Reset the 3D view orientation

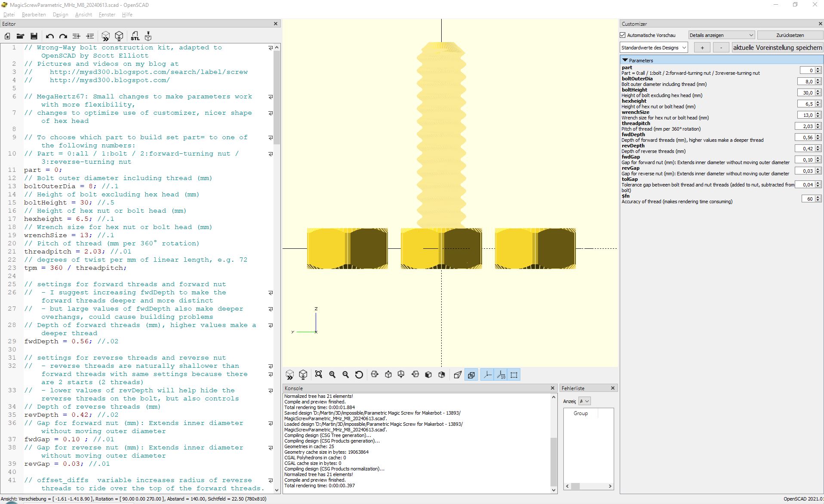(x=359, y=374)
